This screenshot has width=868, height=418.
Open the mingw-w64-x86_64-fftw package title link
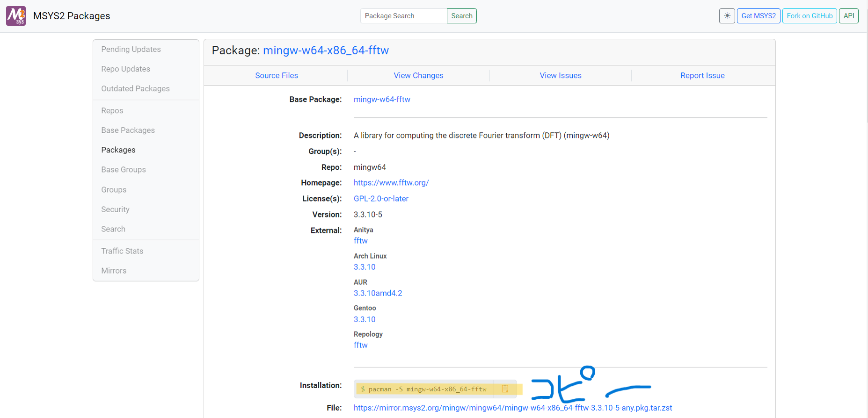pyautogui.click(x=326, y=50)
